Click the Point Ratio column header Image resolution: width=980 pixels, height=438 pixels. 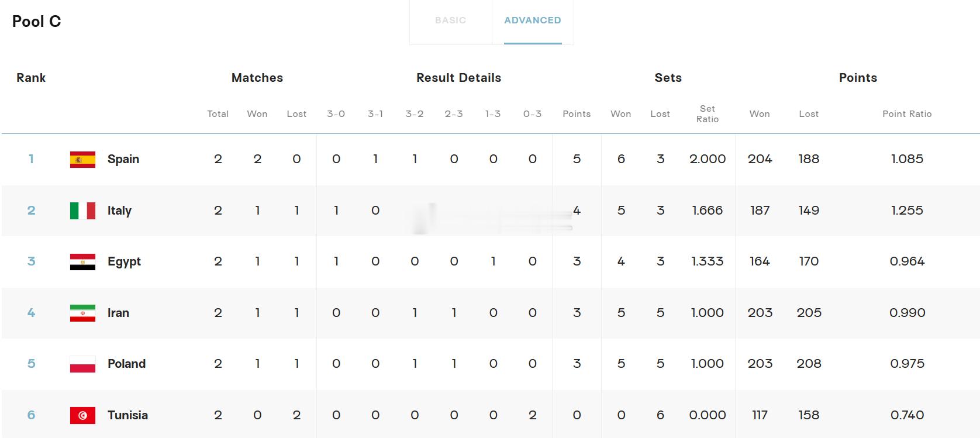tap(907, 114)
